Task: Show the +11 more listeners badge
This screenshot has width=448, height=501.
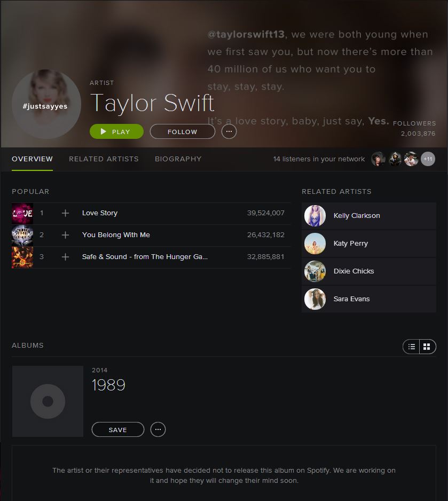Action: (428, 159)
